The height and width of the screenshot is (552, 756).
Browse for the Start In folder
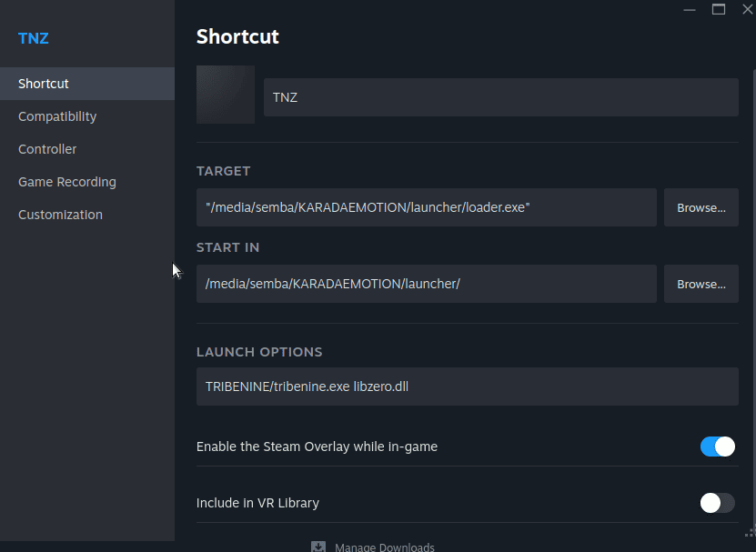click(701, 284)
